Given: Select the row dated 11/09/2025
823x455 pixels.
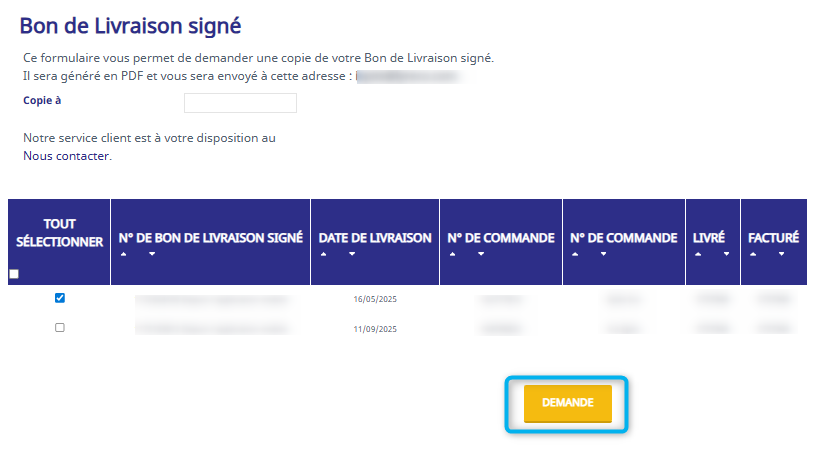Looking at the screenshot, I should click(x=60, y=327).
